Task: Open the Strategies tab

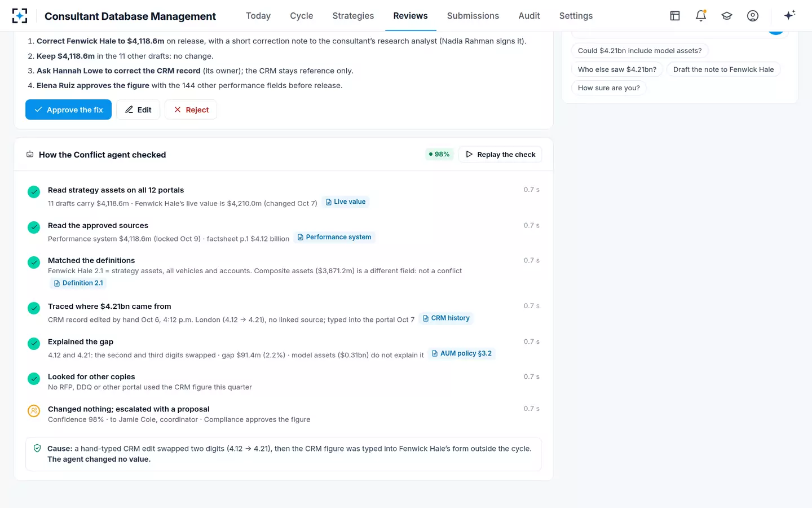Action: click(x=353, y=16)
